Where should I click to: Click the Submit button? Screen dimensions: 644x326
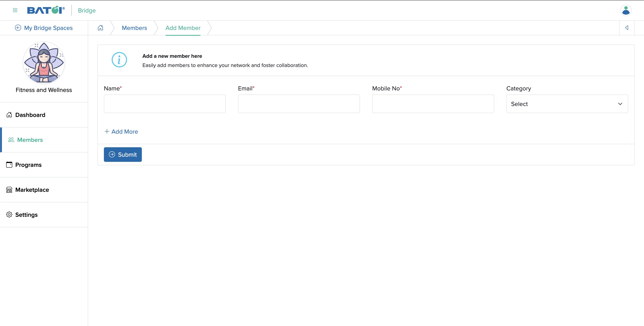[122, 154]
